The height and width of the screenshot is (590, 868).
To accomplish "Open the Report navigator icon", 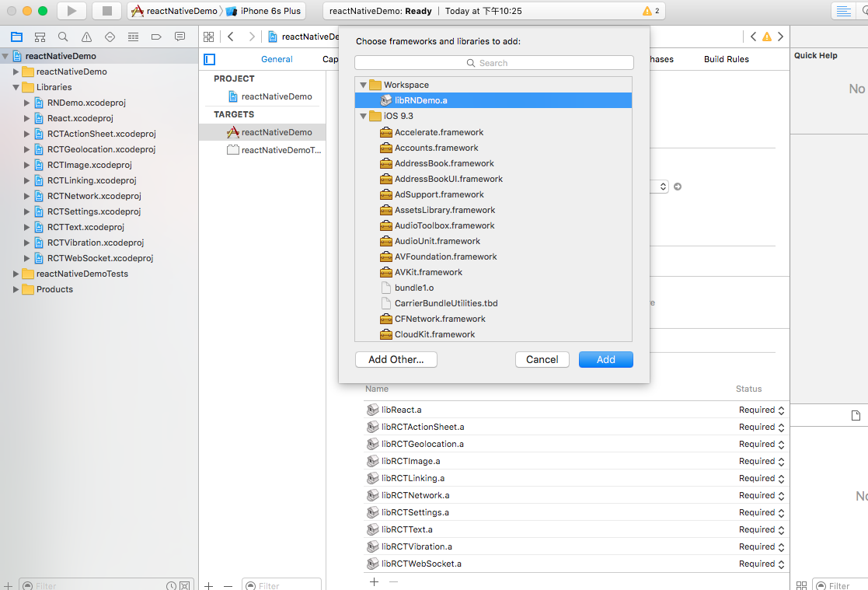I will 180,37.
